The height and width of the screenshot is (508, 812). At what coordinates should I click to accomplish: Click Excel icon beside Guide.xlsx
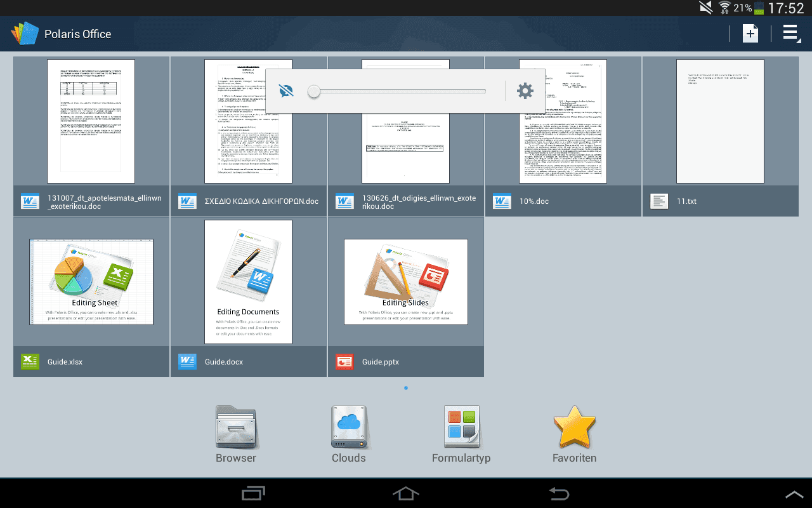30,362
